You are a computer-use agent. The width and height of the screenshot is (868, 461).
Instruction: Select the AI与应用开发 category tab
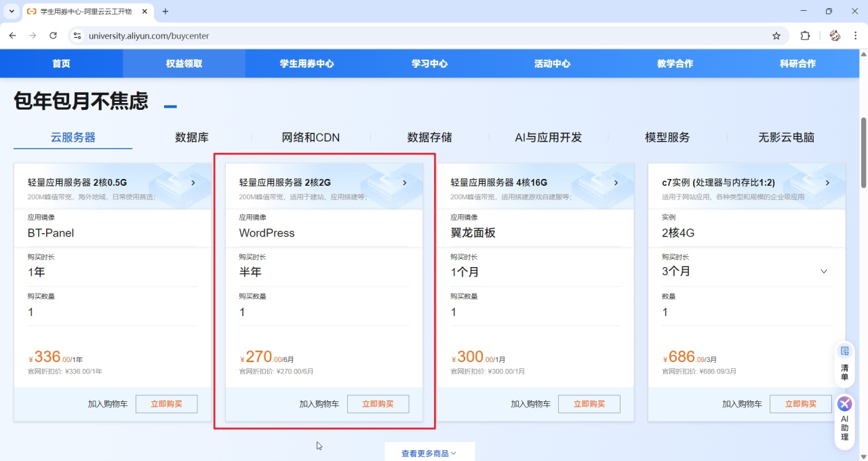pos(549,137)
